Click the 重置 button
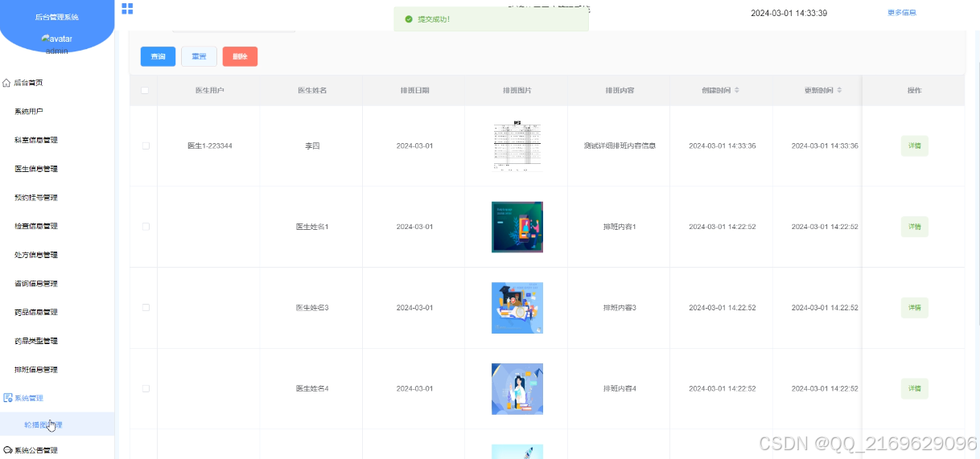This screenshot has height=459, width=980. 199,56
